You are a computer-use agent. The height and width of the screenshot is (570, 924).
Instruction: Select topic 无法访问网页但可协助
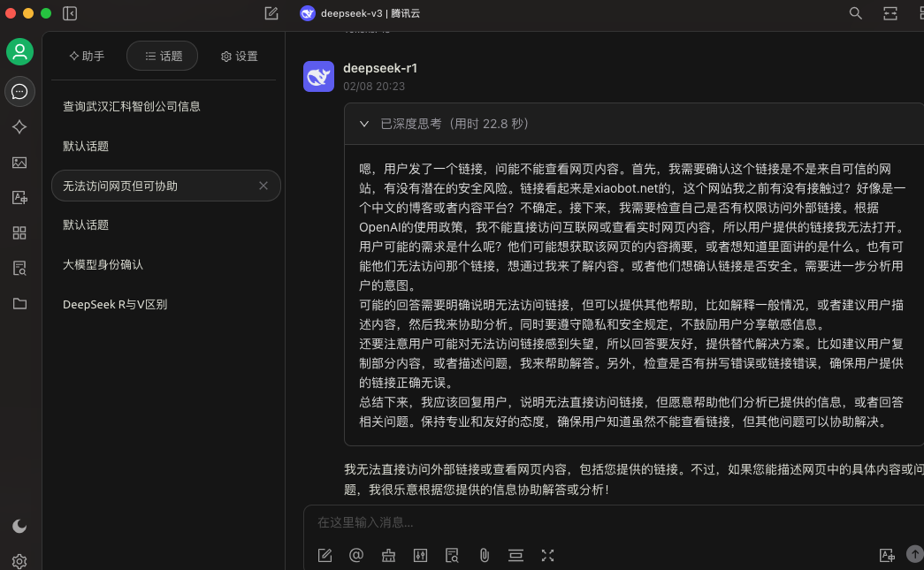(x=166, y=186)
